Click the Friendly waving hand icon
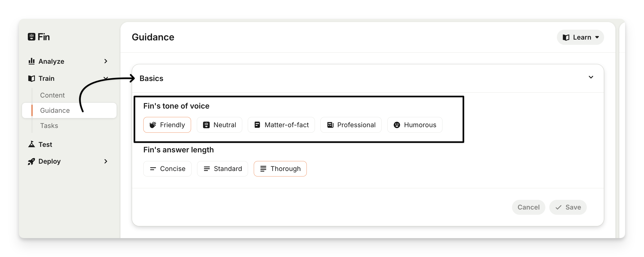The image size is (644, 257). 153,125
